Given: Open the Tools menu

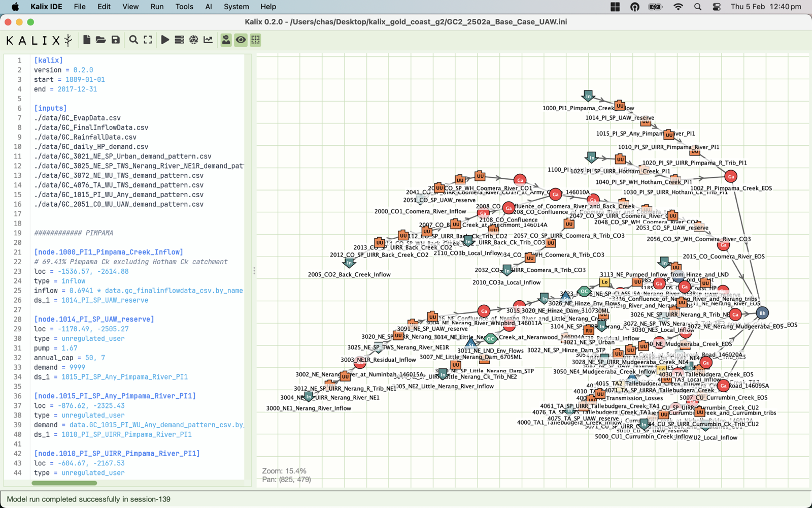Looking at the screenshot, I should [x=184, y=7].
